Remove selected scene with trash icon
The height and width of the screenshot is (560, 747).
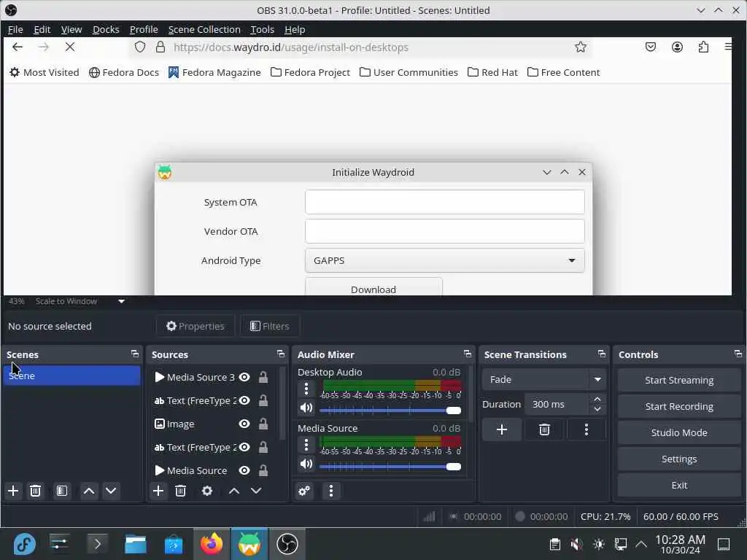[x=35, y=491]
